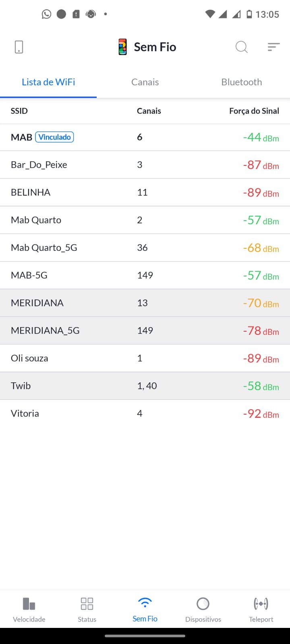Tap the WhatsApp notification status icon
The width and height of the screenshot is (290, 644).
tap(47, 14)
